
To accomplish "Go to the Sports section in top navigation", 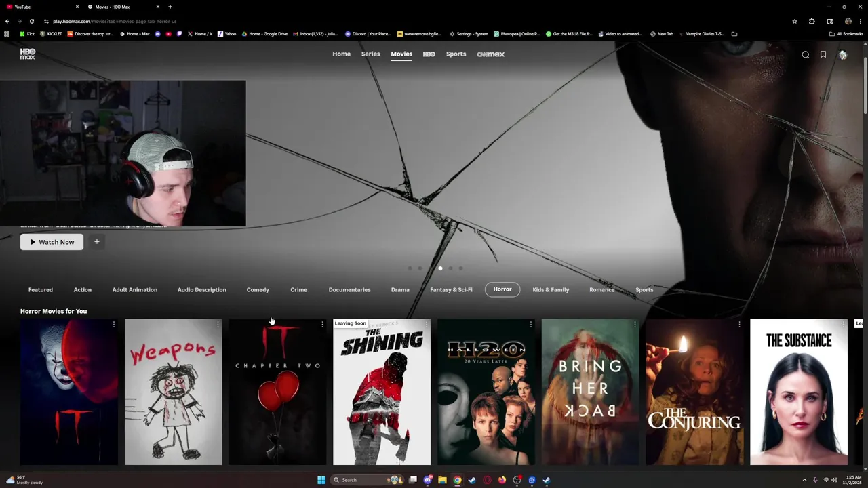I will pos(456,54).
